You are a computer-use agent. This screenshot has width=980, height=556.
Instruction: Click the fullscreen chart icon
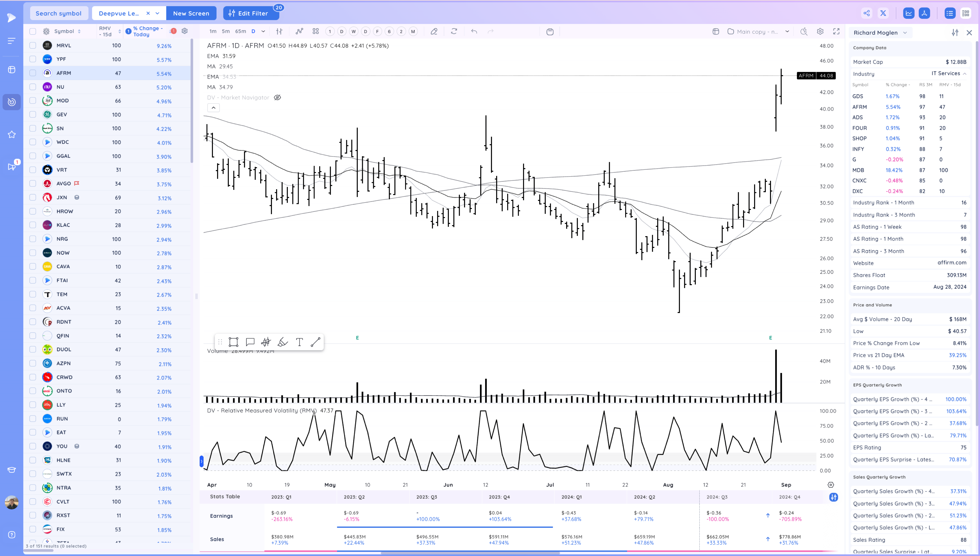[836, 32]
